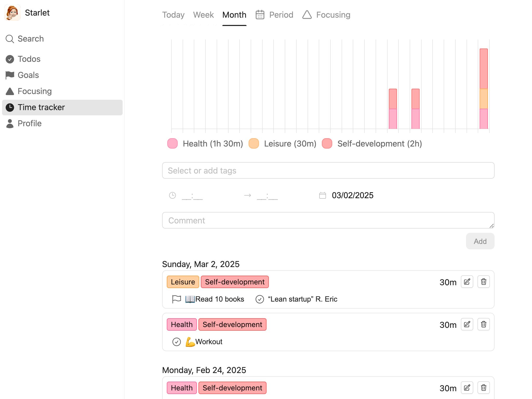The image size is (532, 399).
Task: Click the Sunday, Mar 2, 2025 heading
Action: [201, 264]
